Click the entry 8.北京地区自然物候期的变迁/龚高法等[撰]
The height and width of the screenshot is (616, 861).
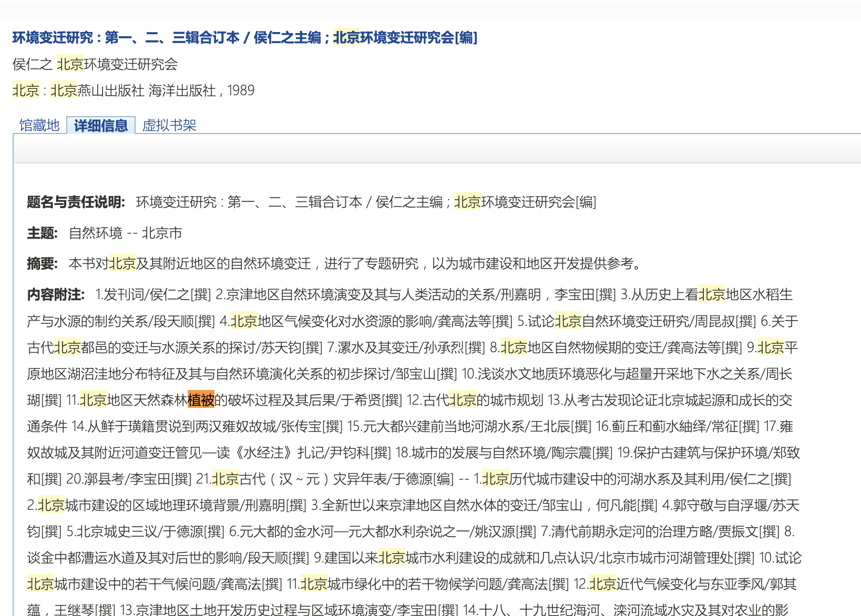[x=616, y=347]
